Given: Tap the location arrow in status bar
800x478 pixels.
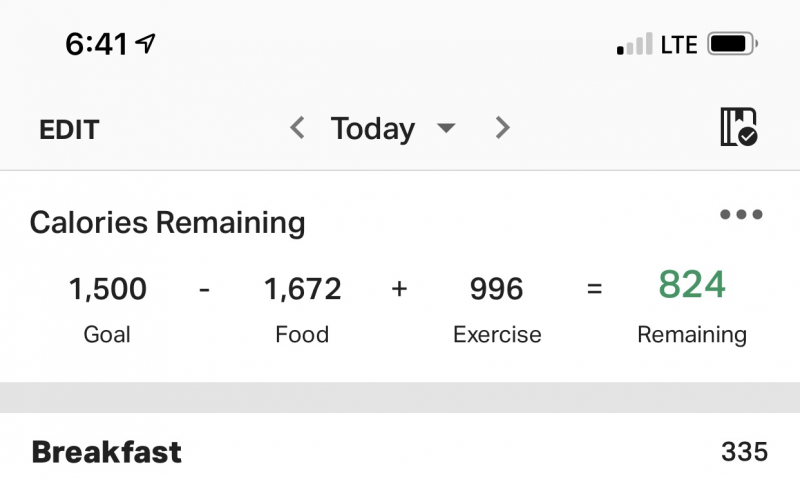Looking at the screenshot, I should pyautogui.click(x=145, y=43).
